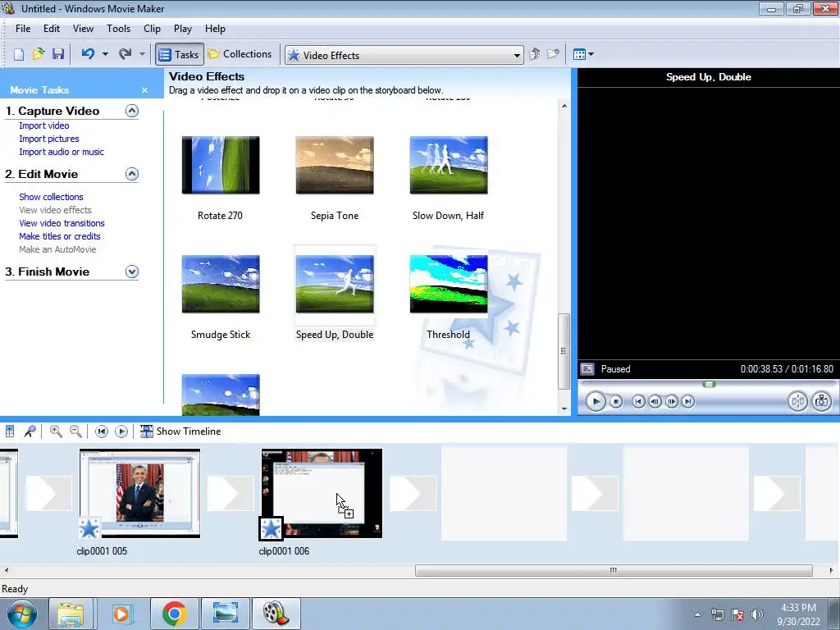Screen dimensions: 840x630
Task: Click the effect star on clip0001 005
Action: [89, 529]
